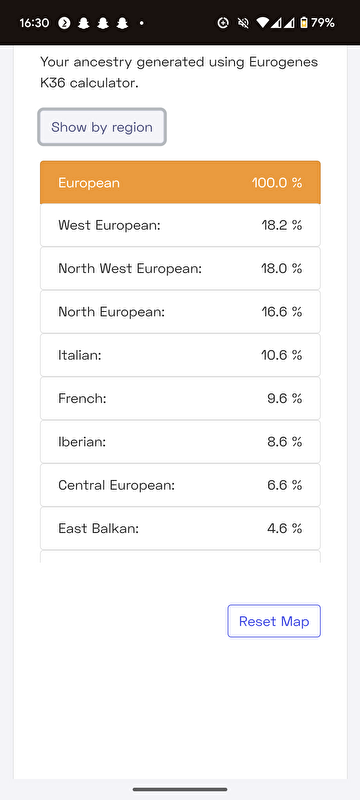
Task: Select the Italian 10.6 % row
Action: tap(181, 355)
